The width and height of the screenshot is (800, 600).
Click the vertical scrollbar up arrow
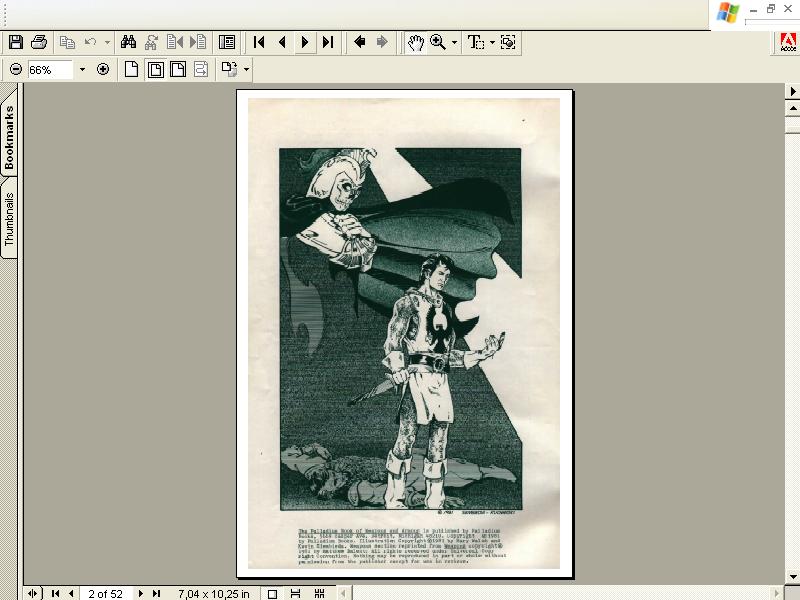(792, 108)
